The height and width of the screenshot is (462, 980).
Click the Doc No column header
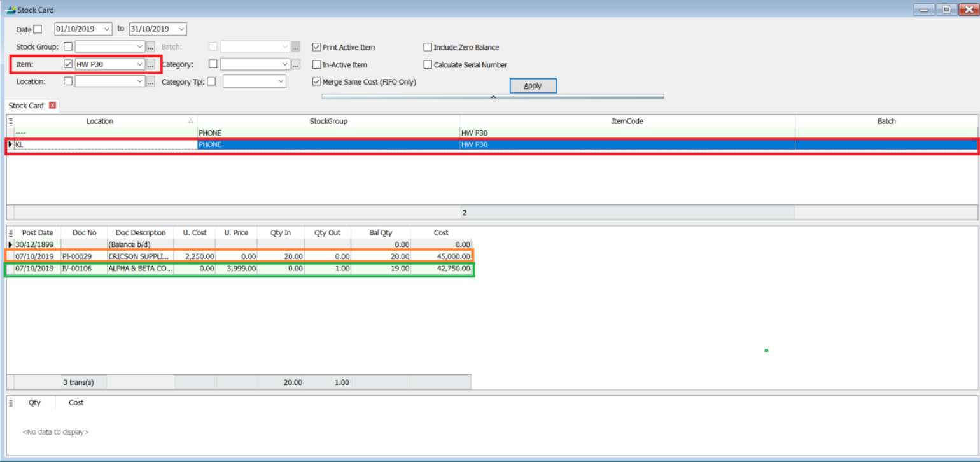[83, 233]
